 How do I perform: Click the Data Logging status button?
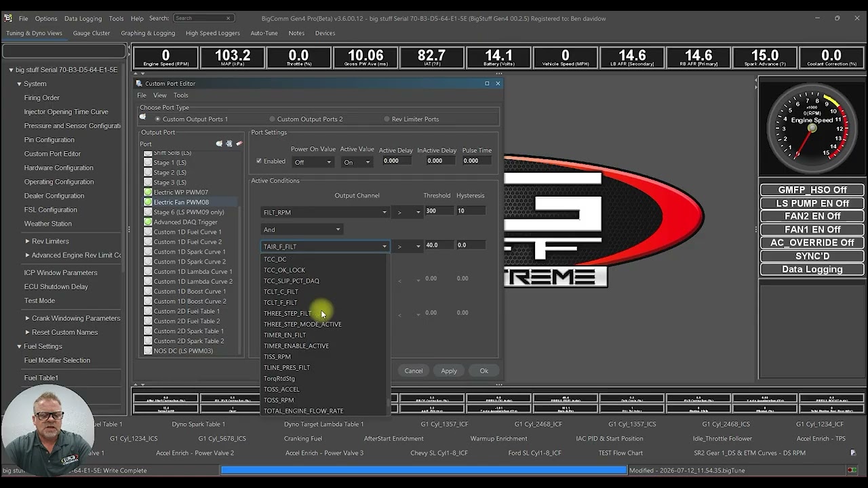pyautogui.click(x=812, y=269)
